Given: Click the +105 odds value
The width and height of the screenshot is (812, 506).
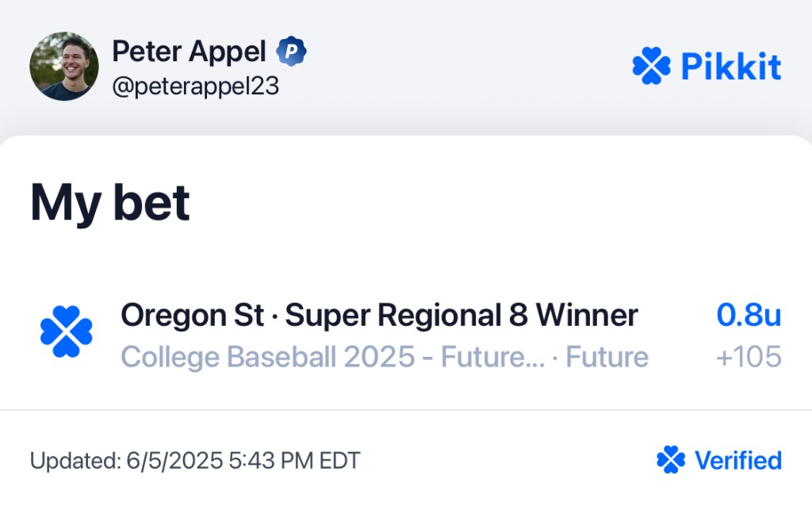Looking at the screenshot, I should click(x=749, y=356).
